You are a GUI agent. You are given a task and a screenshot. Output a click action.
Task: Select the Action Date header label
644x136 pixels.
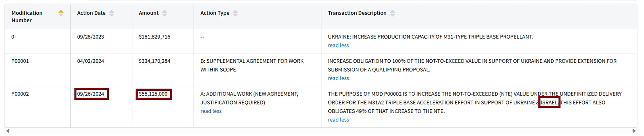pos(91,13)
